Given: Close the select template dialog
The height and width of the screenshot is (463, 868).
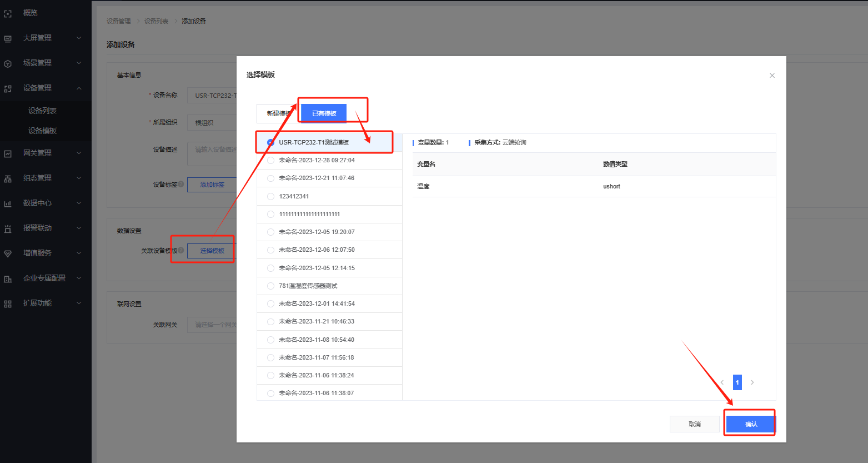Looking at the screenshot, I should [x=772, y=76].
